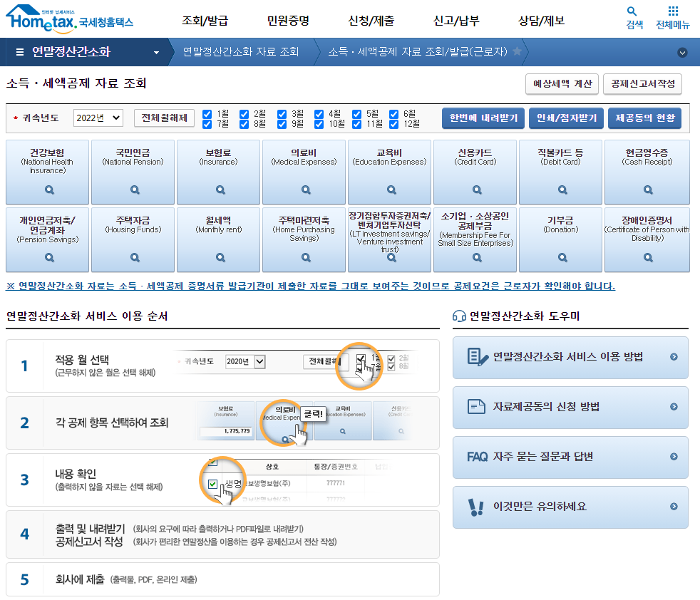
Task: Open the 신청/제출 menu
Action: [371, 21]
